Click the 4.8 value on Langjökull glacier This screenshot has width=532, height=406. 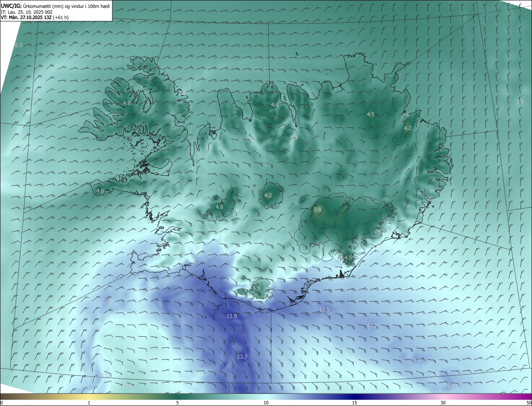point(219,207)
